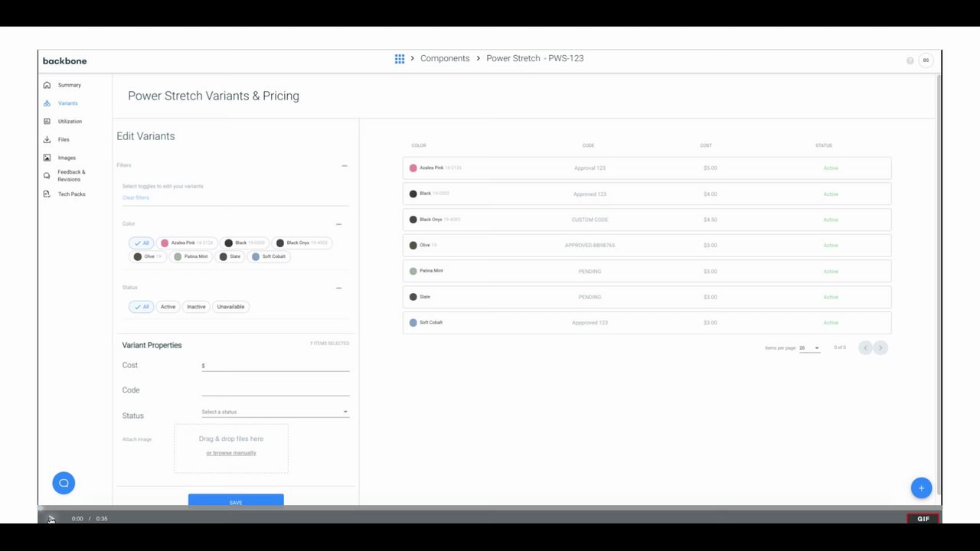Toggle the Slate color filter chip

click(x=230, y=256)
